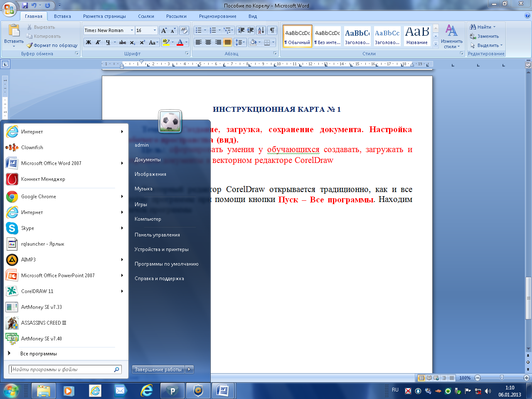Open Компьютер in Start menu
Image resolution: width=532 pixels, height=399 pixels.
click(148, 219)
